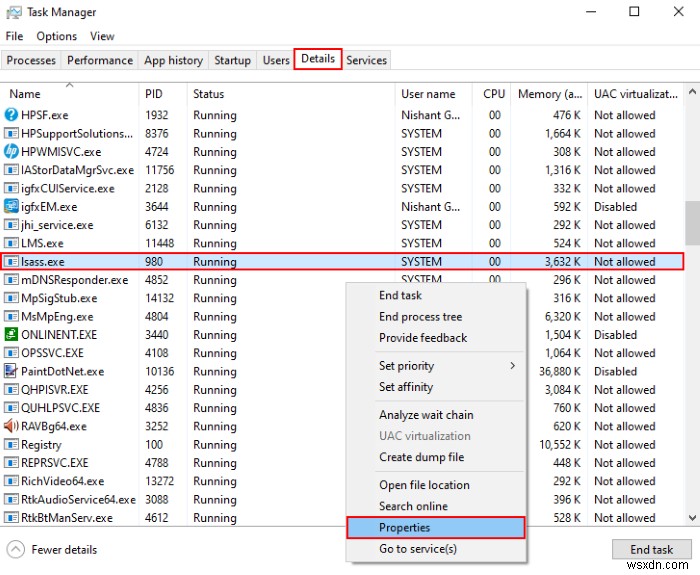The width and height of the screenshot is (700, 575).
Task: Switch to the Startup tab
Action: click(x=232, y=60)
